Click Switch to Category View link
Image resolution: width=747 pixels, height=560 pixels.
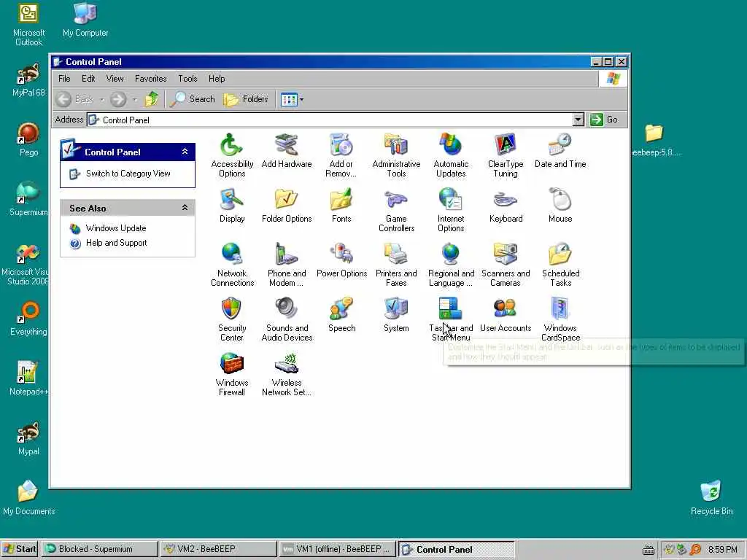(128, 174)
